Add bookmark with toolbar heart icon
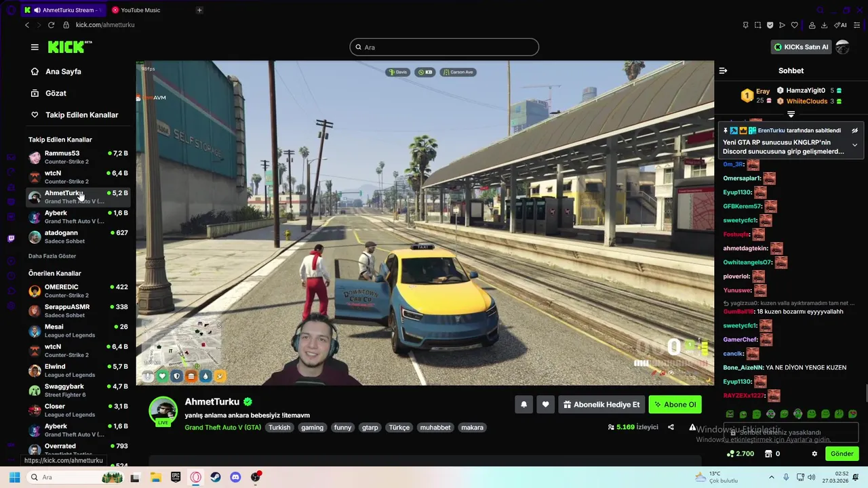 point(794,25)
